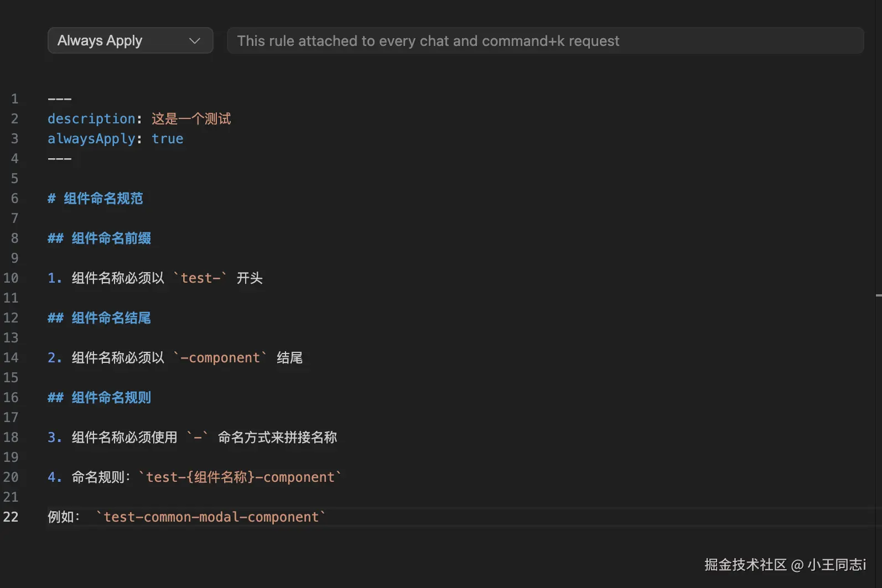Click the test-common-modal-component example code
The height and width of the screenshot is (588, 882).
(211, 517)
